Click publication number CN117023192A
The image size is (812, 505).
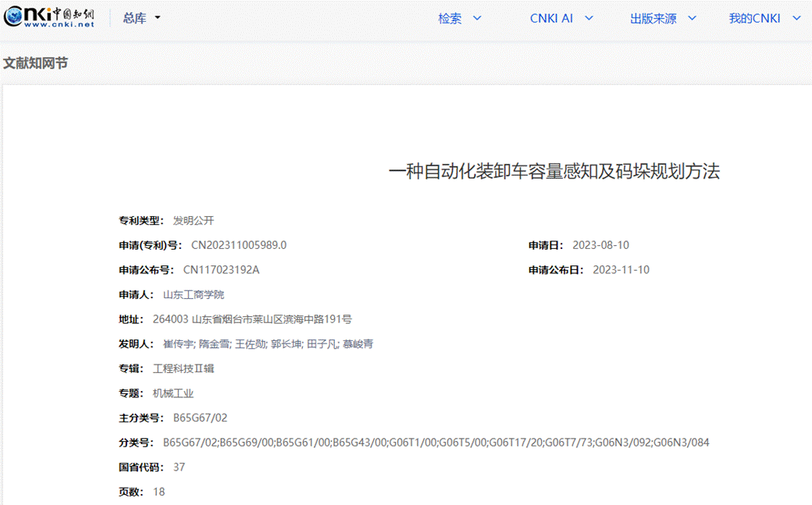[221, 270]
